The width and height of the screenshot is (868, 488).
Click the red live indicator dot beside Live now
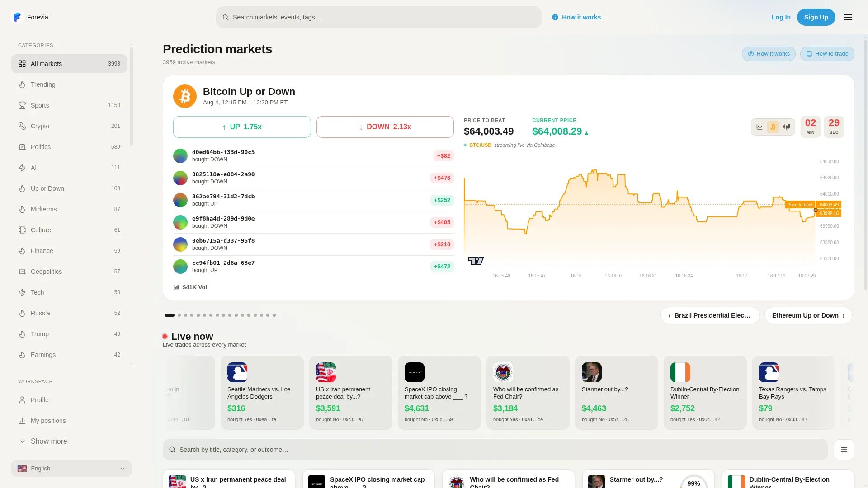pyautogui.click(x=165, y=337)
